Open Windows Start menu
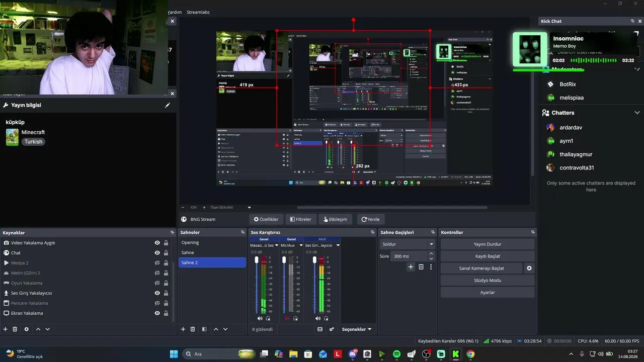Image resolution: width=644 pixels, height=362 pixels. click(174, 354)
